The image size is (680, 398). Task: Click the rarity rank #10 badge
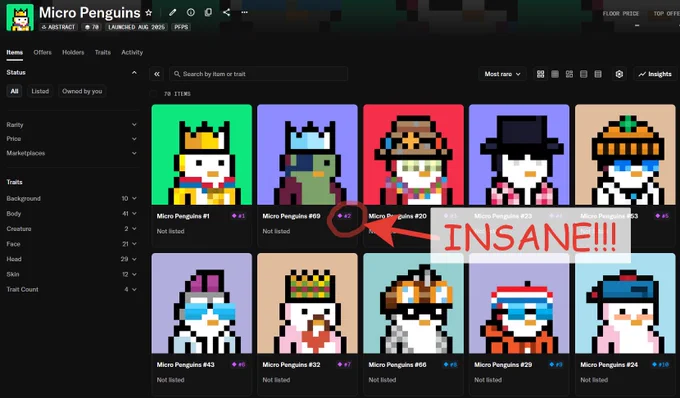point(660,365)
